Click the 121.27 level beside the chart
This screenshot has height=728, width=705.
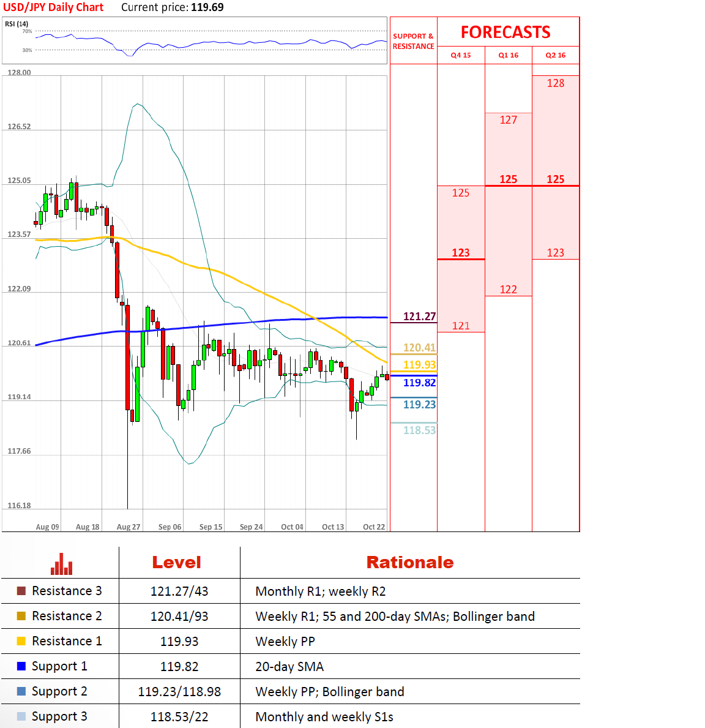[x=420, y=317]
